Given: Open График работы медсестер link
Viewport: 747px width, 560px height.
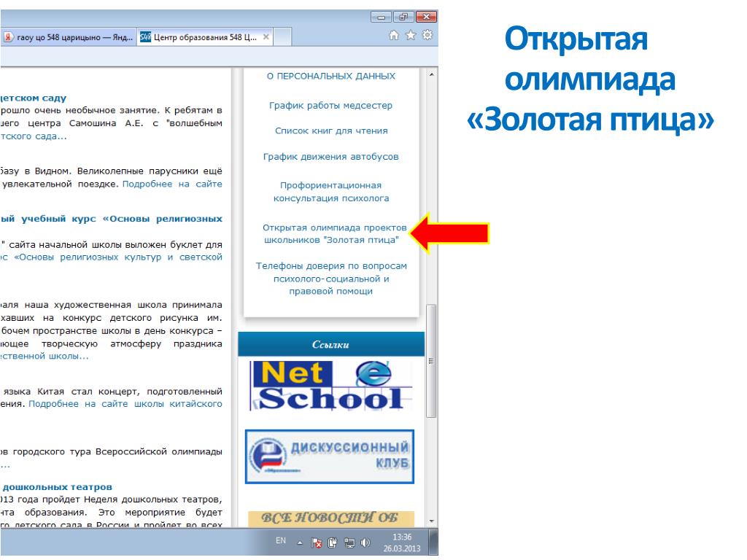Looking at the screenshot, I should coord(330,105).
